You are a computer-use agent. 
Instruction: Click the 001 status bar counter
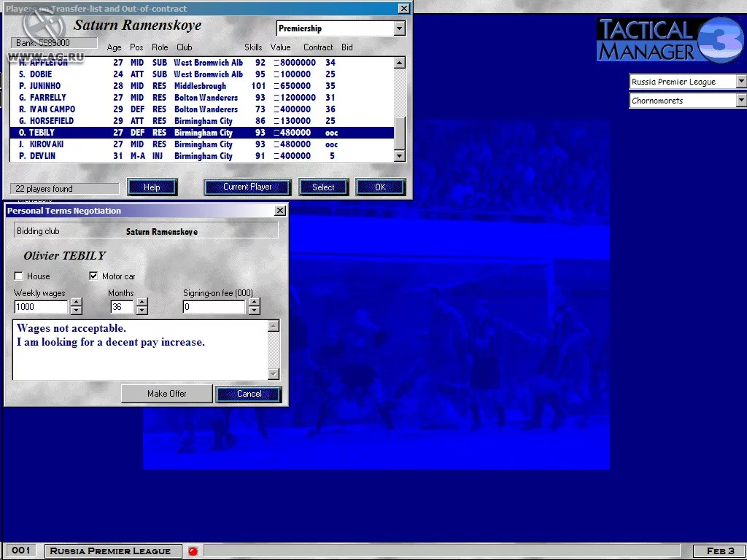coord(20,551)
